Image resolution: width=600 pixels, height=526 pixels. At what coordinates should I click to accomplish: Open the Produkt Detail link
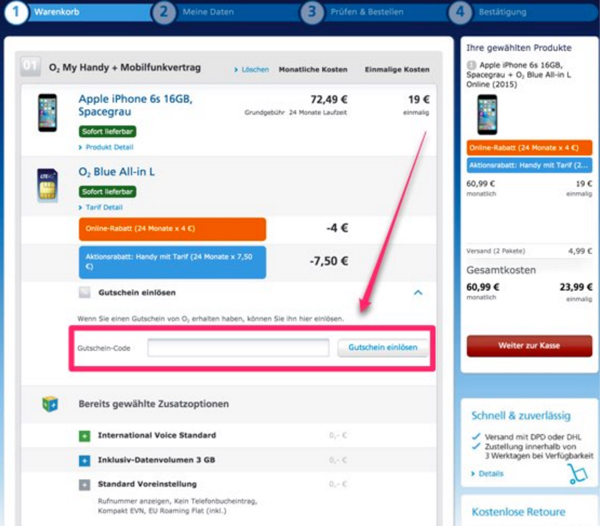point(112,147)
